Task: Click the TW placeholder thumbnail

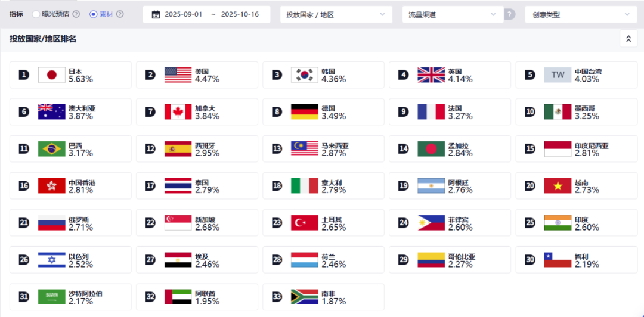Action: pos(558,74)
